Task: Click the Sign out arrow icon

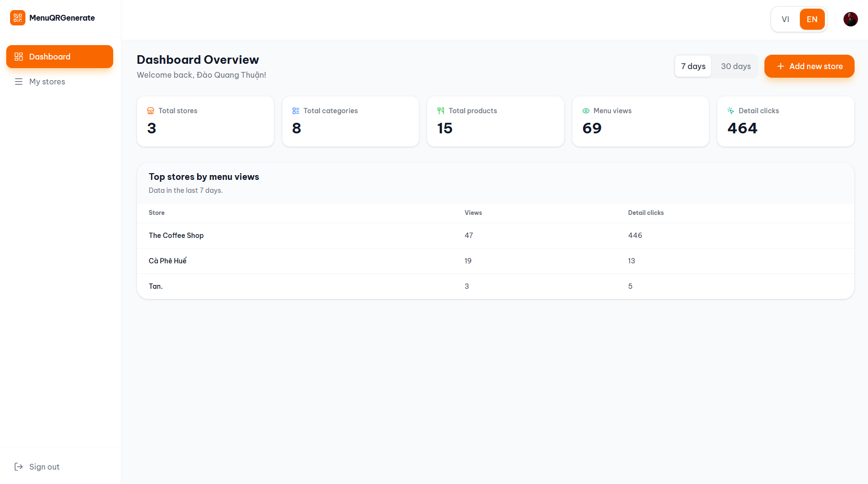Action: coord(19,467)
